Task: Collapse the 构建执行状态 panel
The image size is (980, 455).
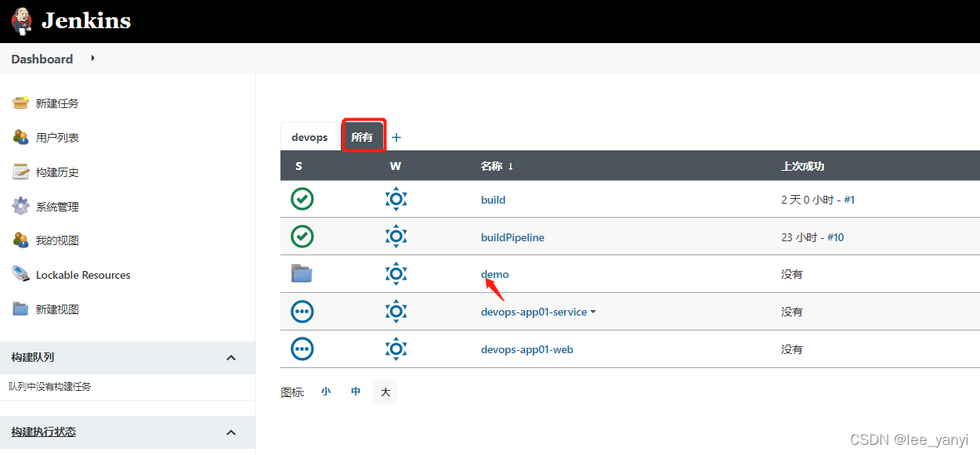Action: point(231,432)
